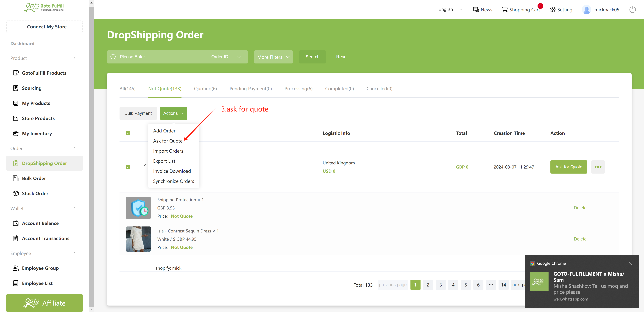
Task: Collapse the Order sidebar section
Action: coord(74,148)
